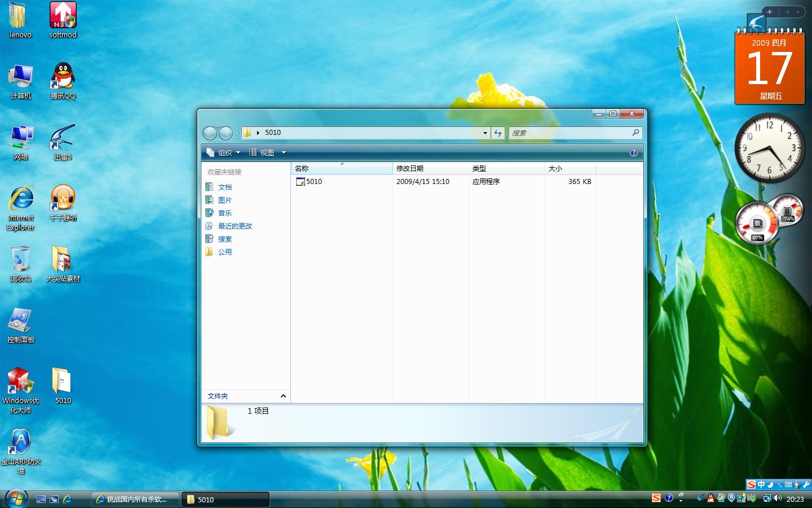Launch the 迅雷5 desktop shortcut
This screenshot has width=812, height=508.
pos(63,142)
